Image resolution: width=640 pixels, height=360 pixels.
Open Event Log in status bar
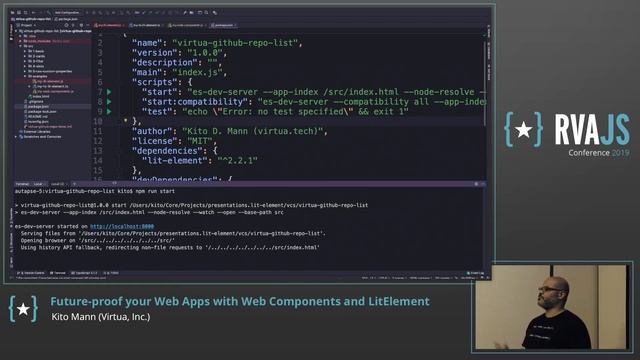(x=475, y=273)
